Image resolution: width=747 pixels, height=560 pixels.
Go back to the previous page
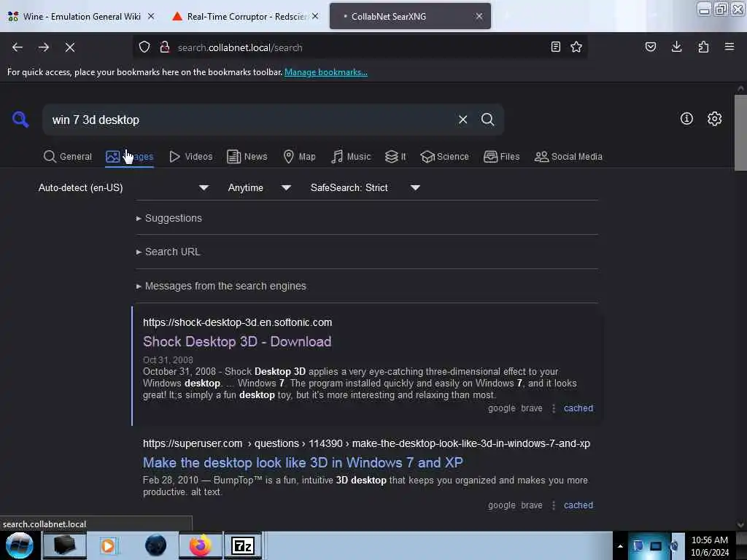pos(18,47)
